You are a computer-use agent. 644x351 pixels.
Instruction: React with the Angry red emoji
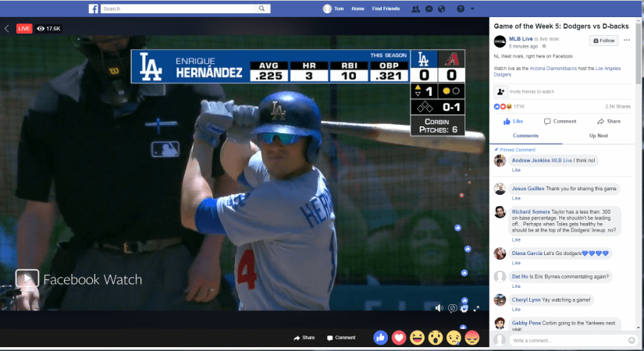coord(472,338)
